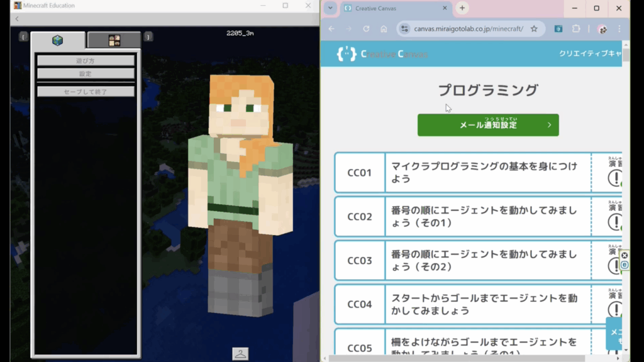The image size is (644, 362).
Task: Click the blue floating メニュー button
Action: pyautogui.click(x=614, y=334)
